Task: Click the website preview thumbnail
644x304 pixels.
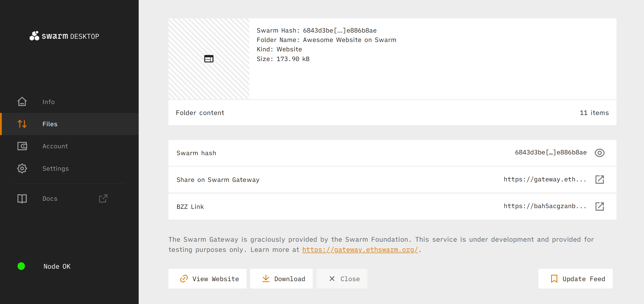Action: point(209,59)
